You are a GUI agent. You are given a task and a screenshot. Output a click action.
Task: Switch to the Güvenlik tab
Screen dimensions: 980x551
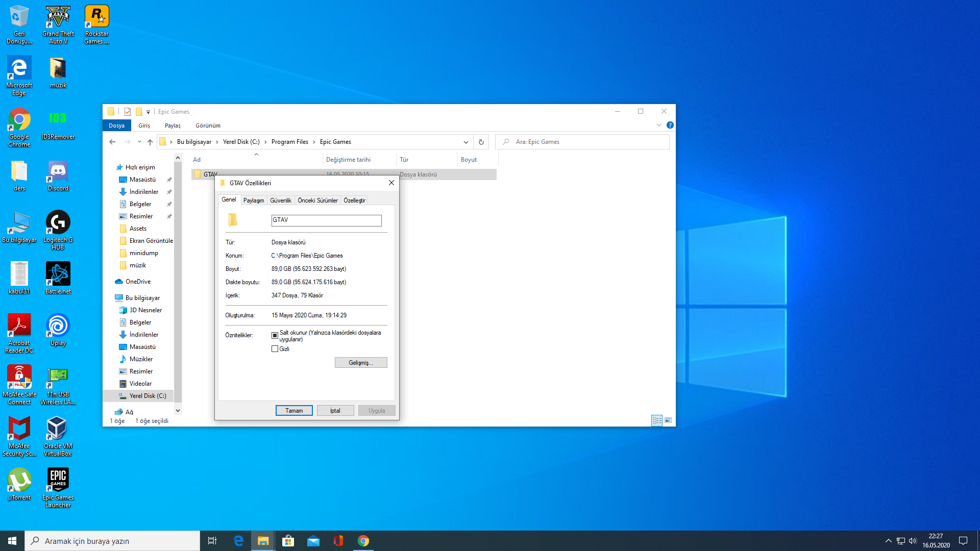[x=281, y=201]
